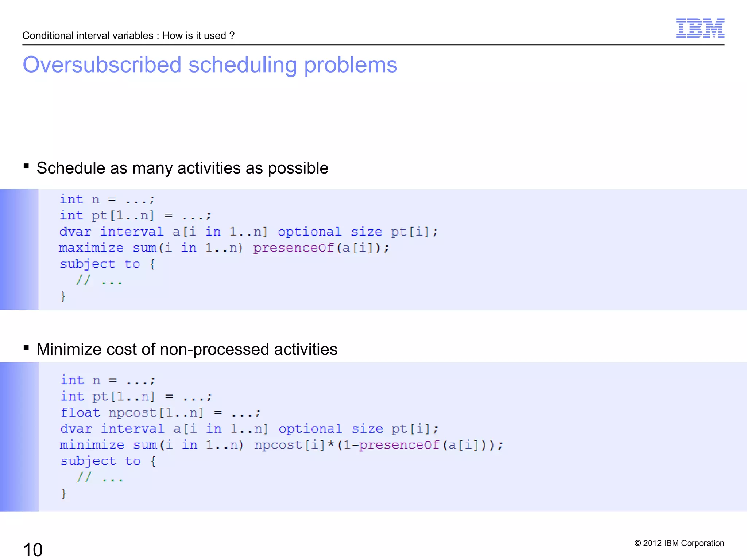The width and height of the screenshot is (747, 560).
Task: Click the IBM logo in the header
Action: pos(700,28)
